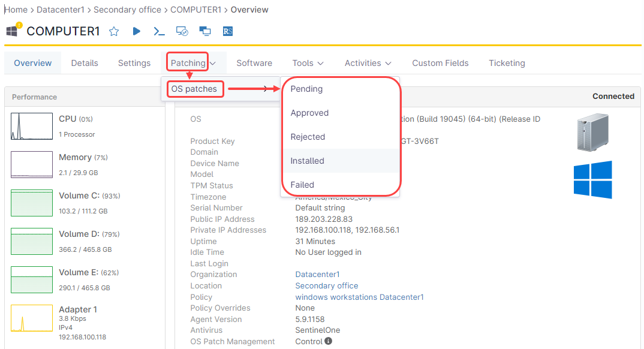Click the Datacenter1 organization link
Viewport: 644px width, 349px height.
click(x=317, y=275)
